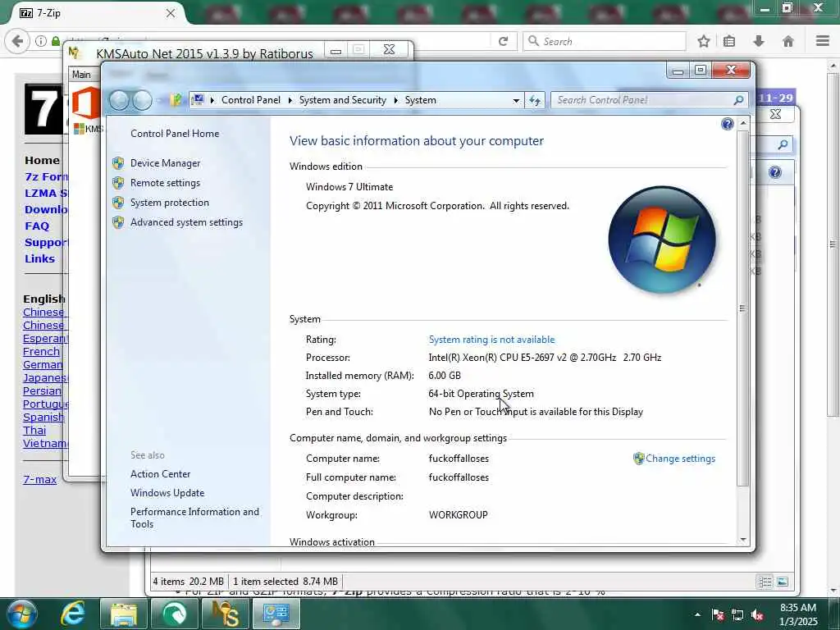This screenshot has height=630, width=840.
Task: Click the Firefox Search box
Action: click(x=605, y=41)
